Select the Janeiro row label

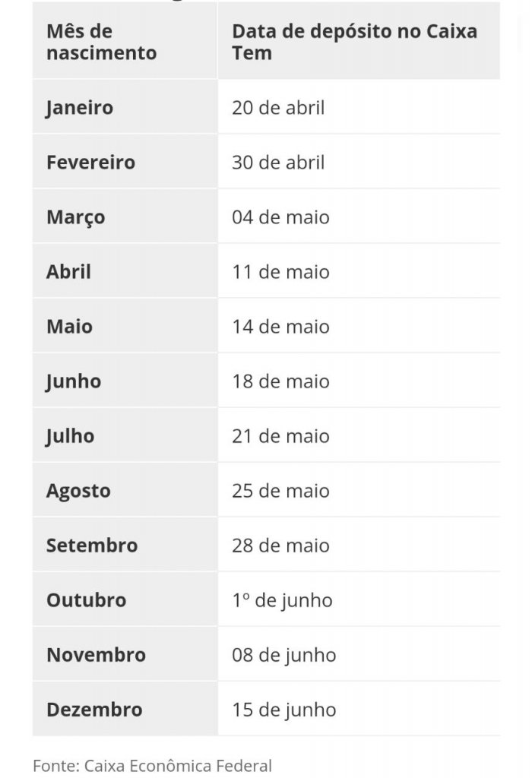pyautogui.click(x=79, y=108)
